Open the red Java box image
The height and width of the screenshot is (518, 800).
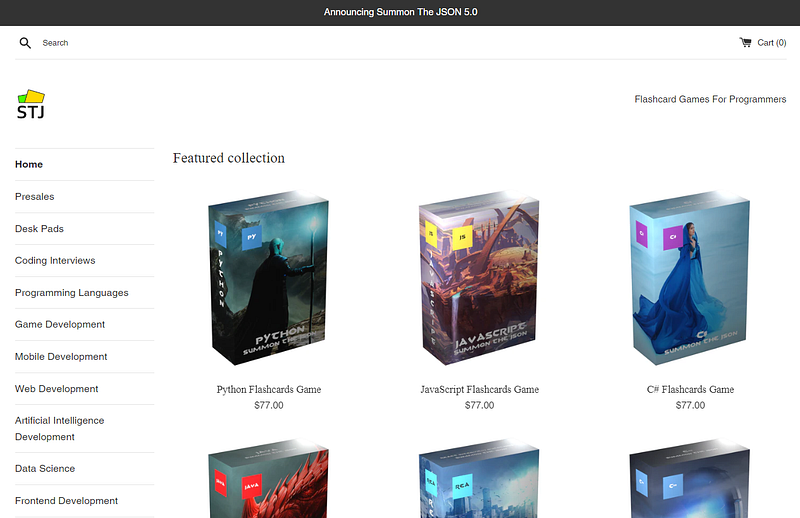(x=268, y=478)
